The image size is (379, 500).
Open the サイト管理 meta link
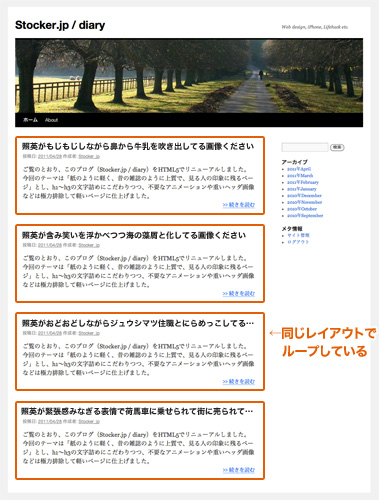298,235
